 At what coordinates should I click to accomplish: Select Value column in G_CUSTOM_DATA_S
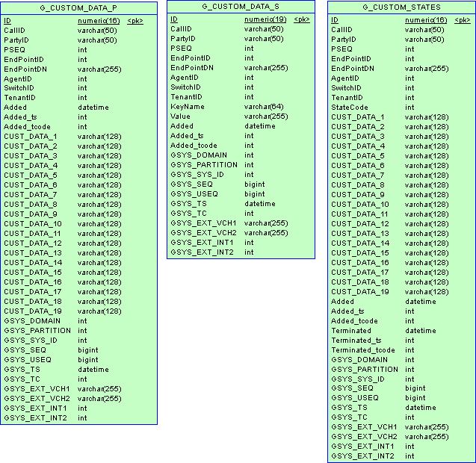point(180,116)
